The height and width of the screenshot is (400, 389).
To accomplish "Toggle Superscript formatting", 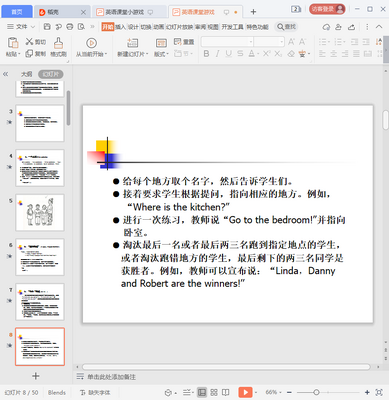I will tap(266, 53).
